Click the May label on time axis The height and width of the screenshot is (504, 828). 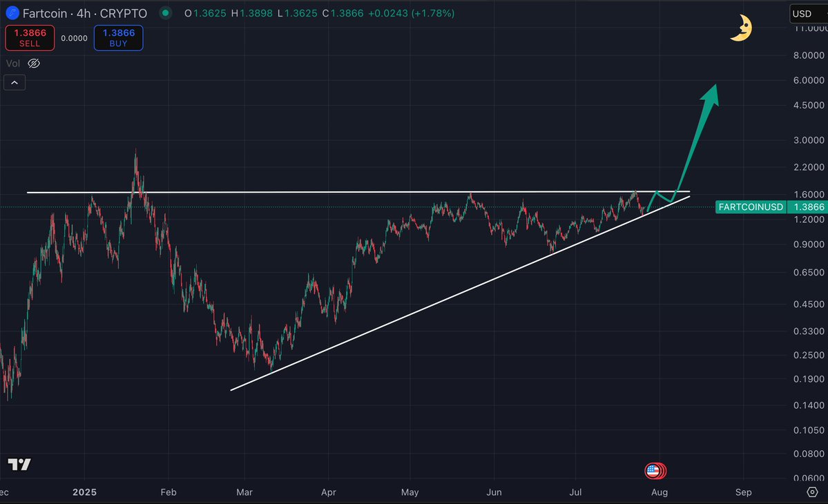coord(410,492)
